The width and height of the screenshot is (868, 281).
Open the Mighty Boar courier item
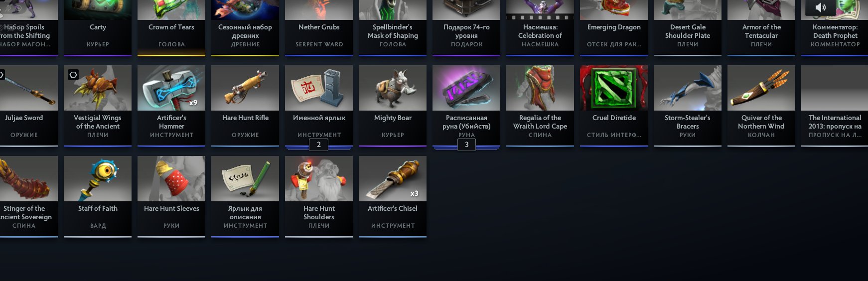393,106
